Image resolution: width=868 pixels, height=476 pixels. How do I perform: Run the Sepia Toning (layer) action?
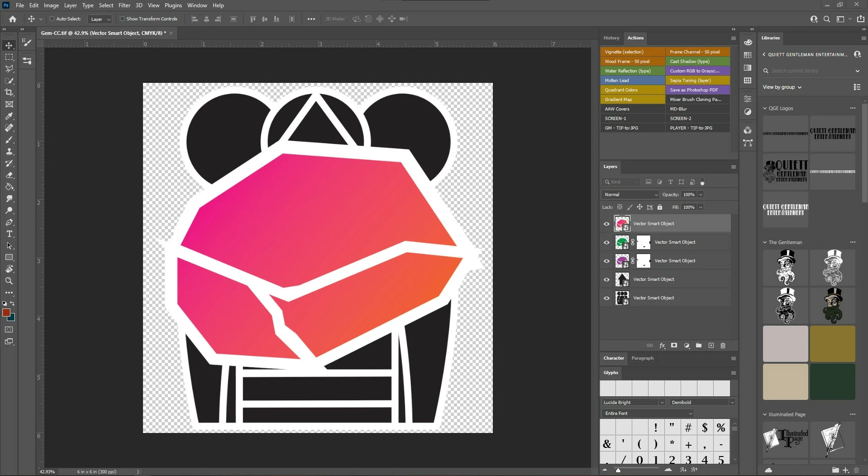(x=697, y=81)
